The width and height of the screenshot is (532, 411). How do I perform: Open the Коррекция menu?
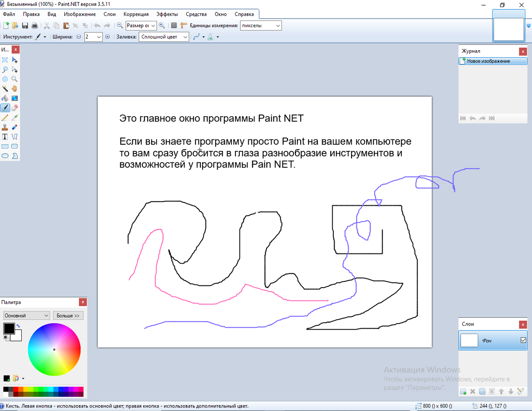pyautogui.click(x=136, y=14)
